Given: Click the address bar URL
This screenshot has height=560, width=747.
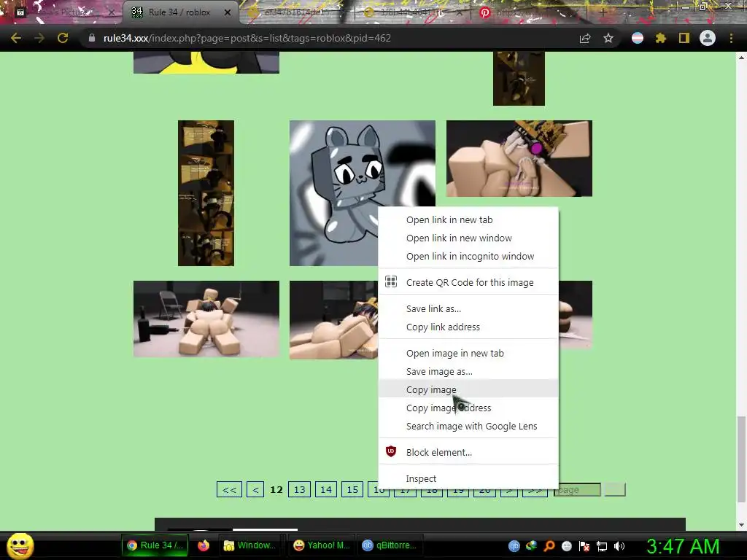Looking at the screenshot, I should pyautogui.click(x=247, y=38).
